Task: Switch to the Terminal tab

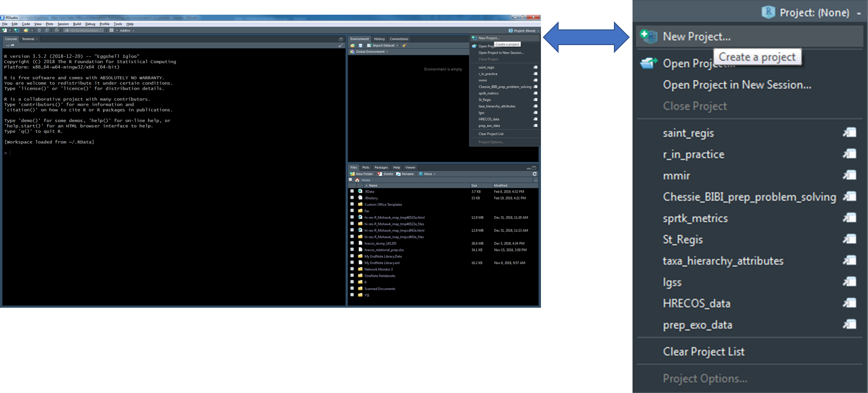Action: coord(28,39)
